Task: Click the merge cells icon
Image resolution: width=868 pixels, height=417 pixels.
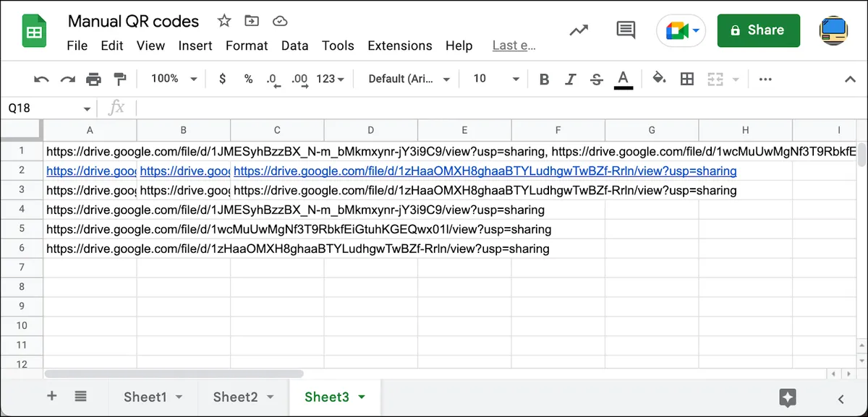Action: coord(715,79)
